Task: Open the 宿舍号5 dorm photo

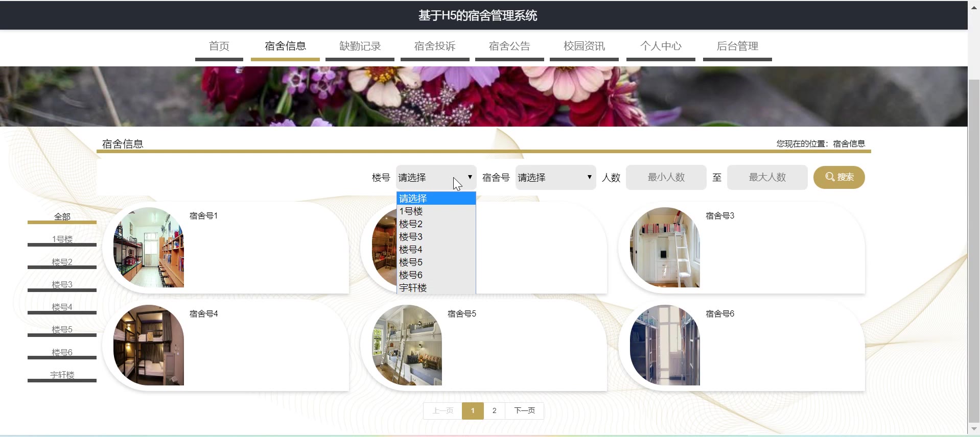Action: (x=407, y=345)
